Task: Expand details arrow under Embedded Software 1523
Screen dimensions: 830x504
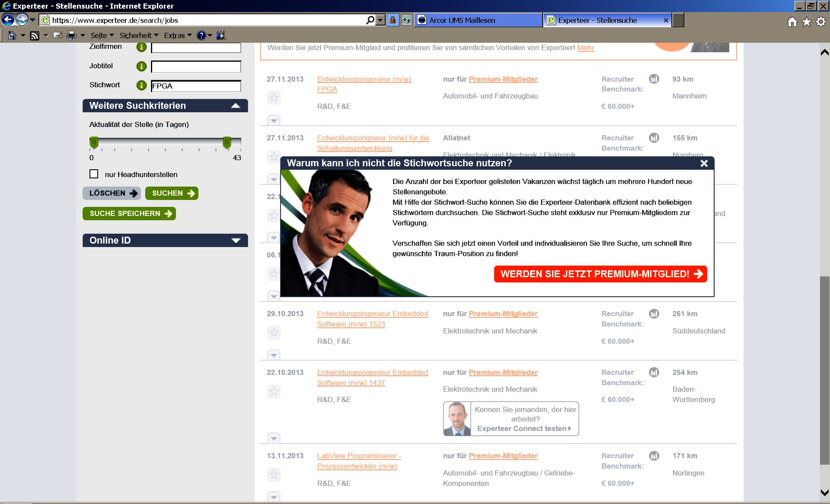Action: [x=274, y=355]
